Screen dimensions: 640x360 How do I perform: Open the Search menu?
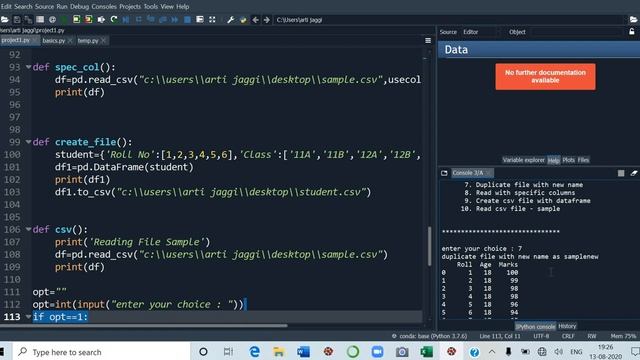click(23, 7)
